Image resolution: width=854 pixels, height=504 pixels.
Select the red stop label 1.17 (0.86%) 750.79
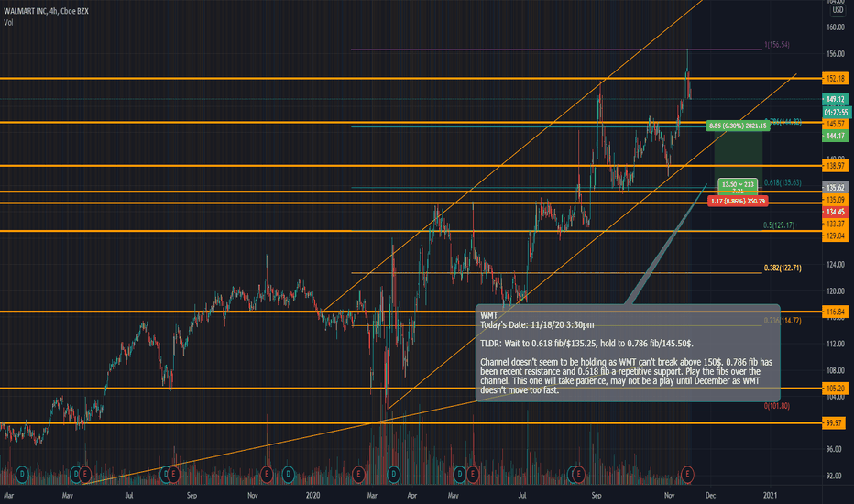(738, 201)
